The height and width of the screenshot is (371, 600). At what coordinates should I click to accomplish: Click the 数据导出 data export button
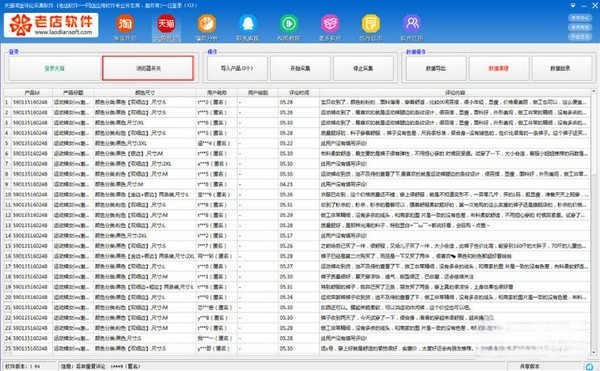436,68
